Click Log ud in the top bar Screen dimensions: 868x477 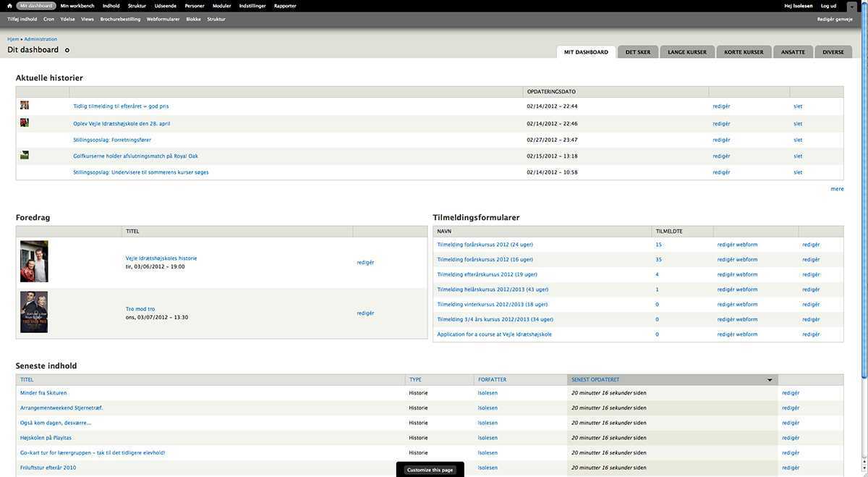point(828,6)
